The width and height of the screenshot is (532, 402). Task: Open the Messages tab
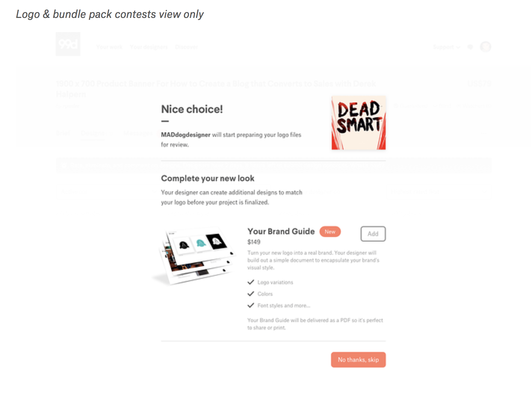coord(137,133)
